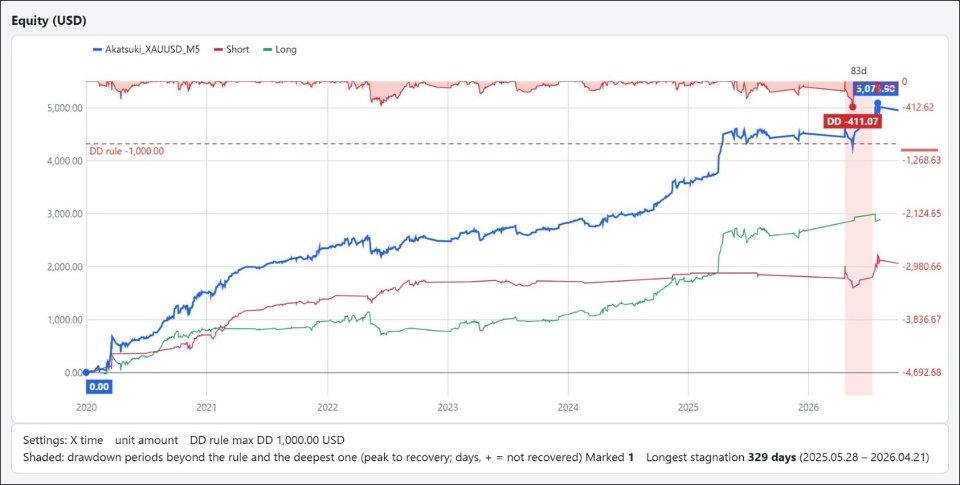This screenshot has width=960, height=485.
Task: Click the -3,836.67 drawdown axis label
Action: pos(922,320)
